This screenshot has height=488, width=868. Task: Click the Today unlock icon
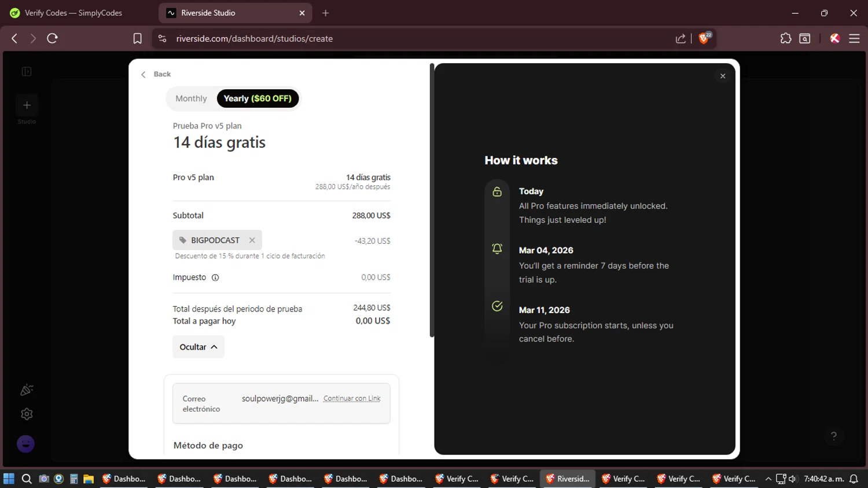[497, 192]
